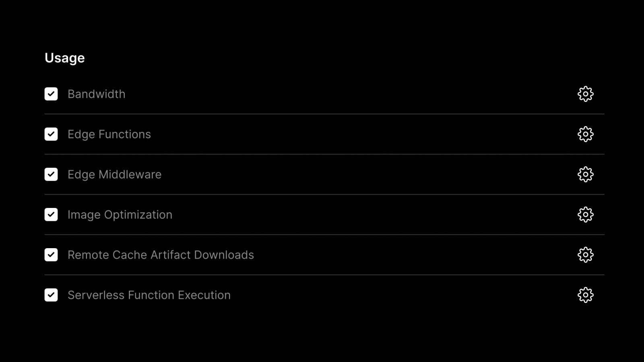Screen dimensions: 644x362
Task: Click the Usage section heading
Action: click(x=65, y=58)
